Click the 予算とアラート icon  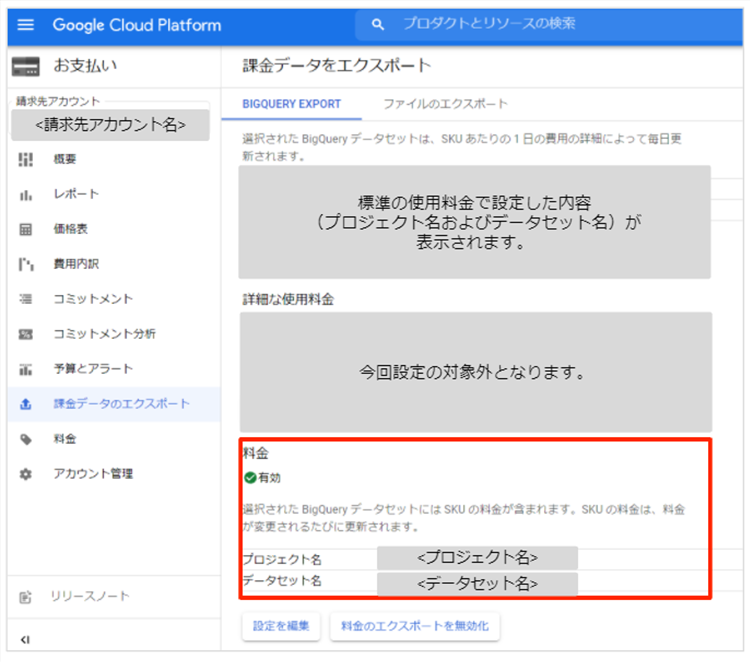[25, 369]
